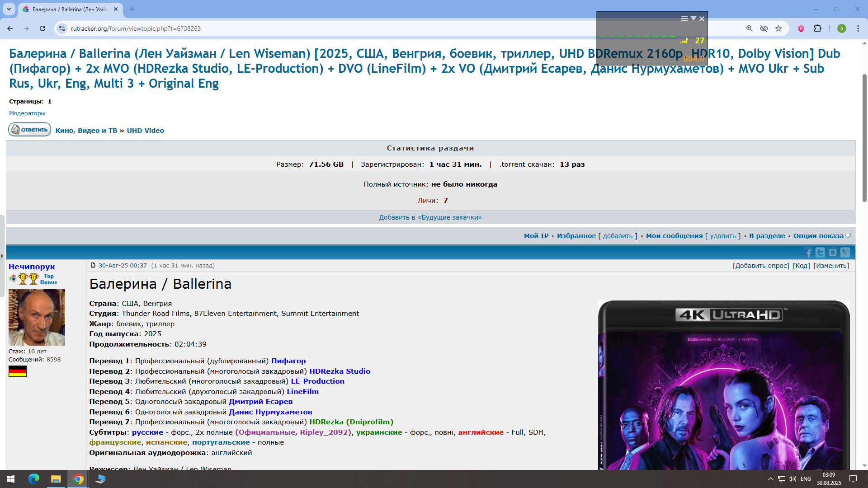Open user profile Нечипорук
Viewport: 868px width, 488px height.
coord(32,267)
